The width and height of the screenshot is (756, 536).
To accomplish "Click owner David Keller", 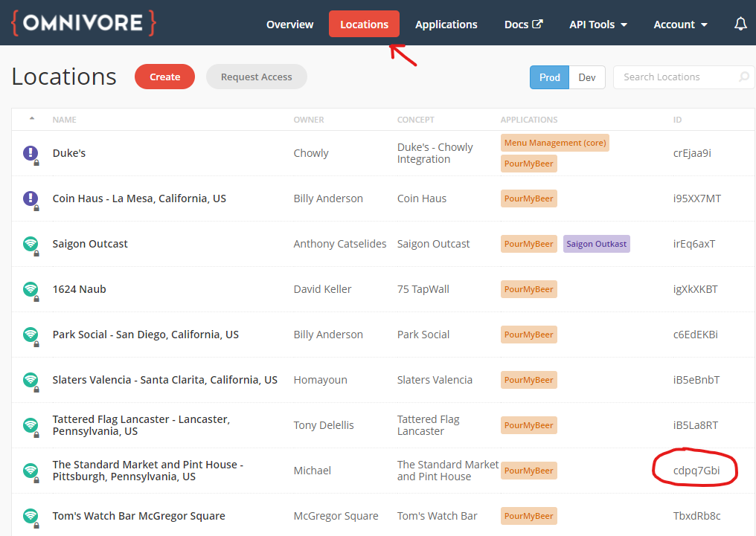I will point(322,289).
